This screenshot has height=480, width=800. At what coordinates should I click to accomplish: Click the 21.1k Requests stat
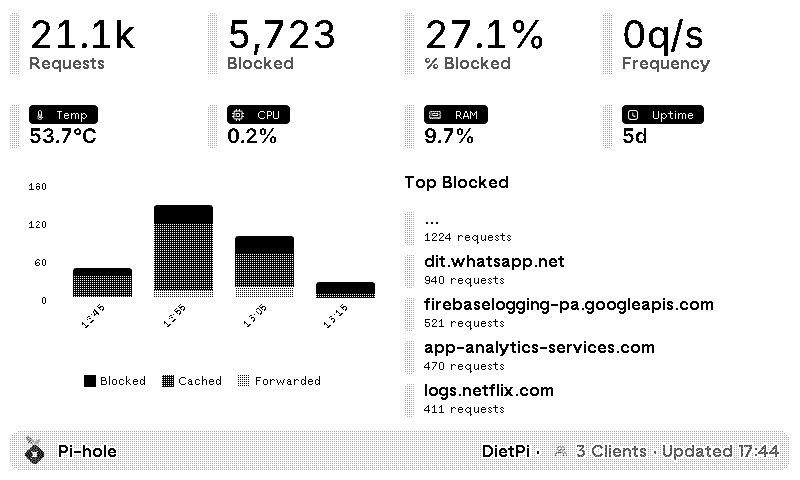pos(82,44)
